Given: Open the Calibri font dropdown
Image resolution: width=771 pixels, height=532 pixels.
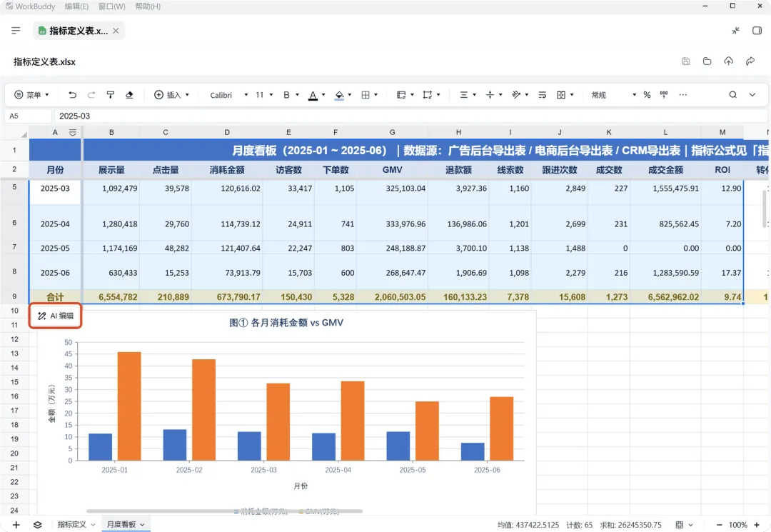Looking at the screenshot, I should [x=228, y=95].
